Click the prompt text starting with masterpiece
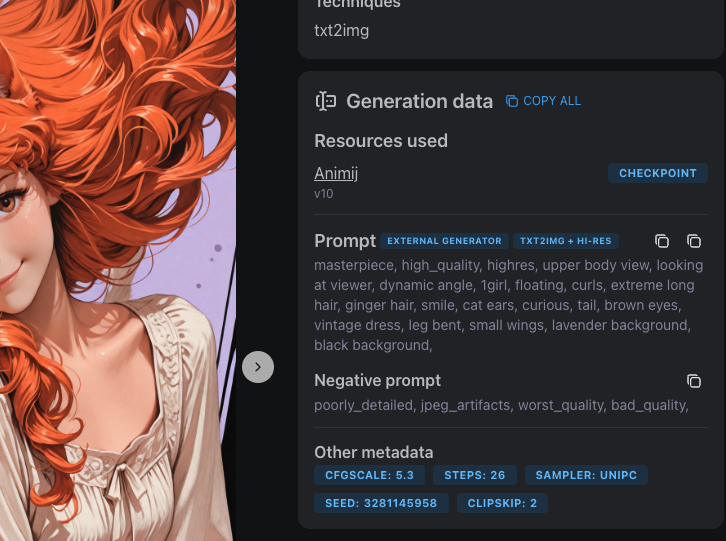726x541 pixels. tap(508, 305)
